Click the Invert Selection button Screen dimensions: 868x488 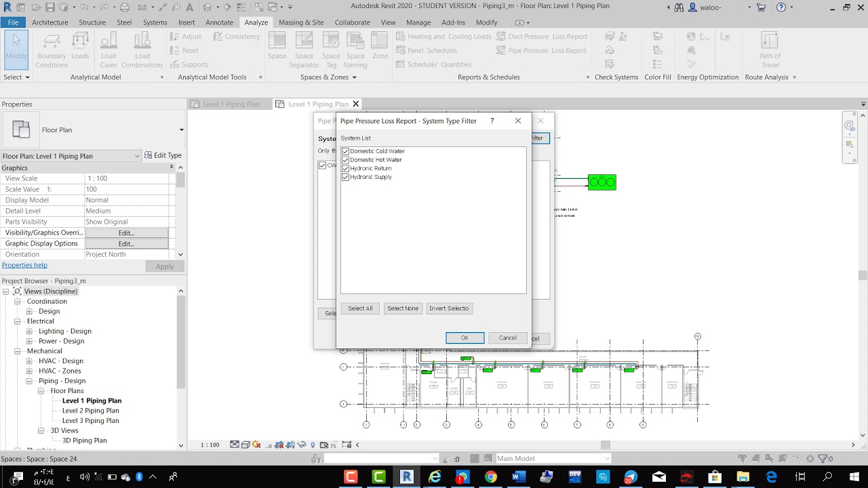[x=449, y=308]
